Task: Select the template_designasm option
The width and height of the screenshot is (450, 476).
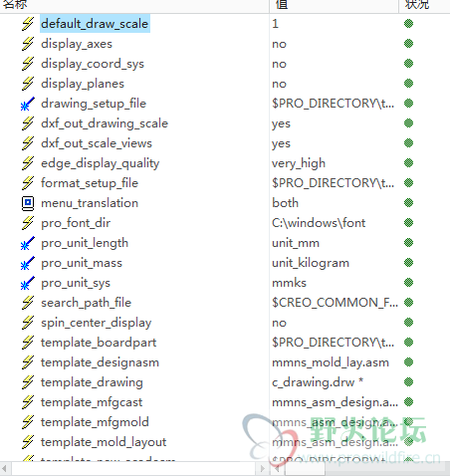Action: pos(100,362)
